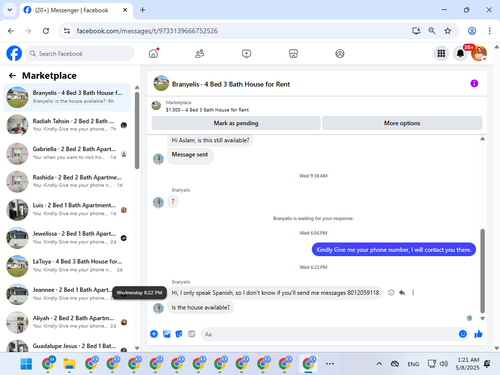Image resolution: width=500 pixels, height=375 pixels.
Task: Open Branyelis 4 Bed 3 Bath conversation
Action: pyautogui.click(x=67, y=97)
